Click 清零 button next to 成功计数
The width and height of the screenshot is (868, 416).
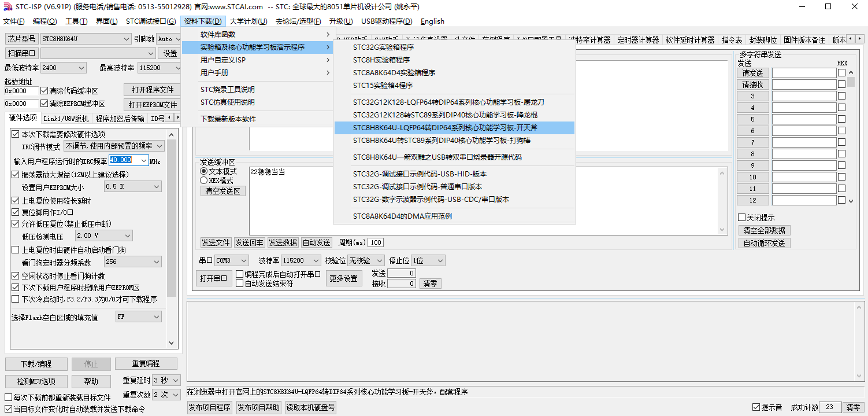853,407
